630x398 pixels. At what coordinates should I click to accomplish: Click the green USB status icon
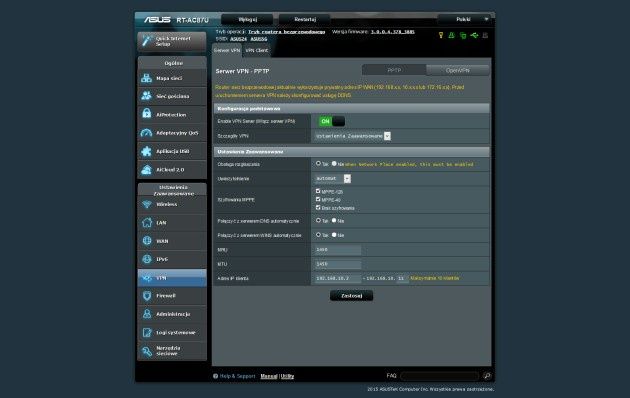tap(474, 35)
